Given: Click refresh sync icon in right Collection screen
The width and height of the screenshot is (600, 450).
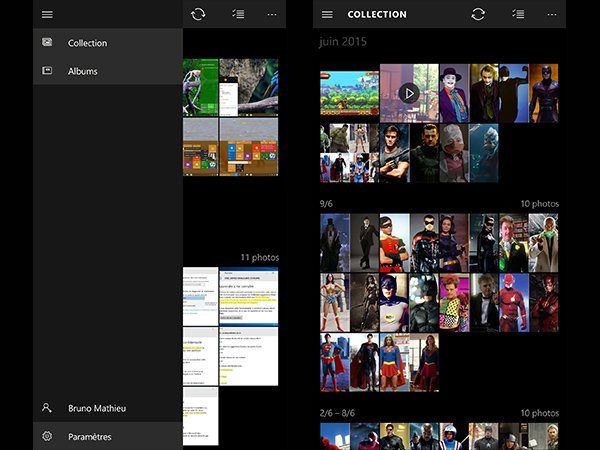Looking at the screenshot, I should coord(478,15).
